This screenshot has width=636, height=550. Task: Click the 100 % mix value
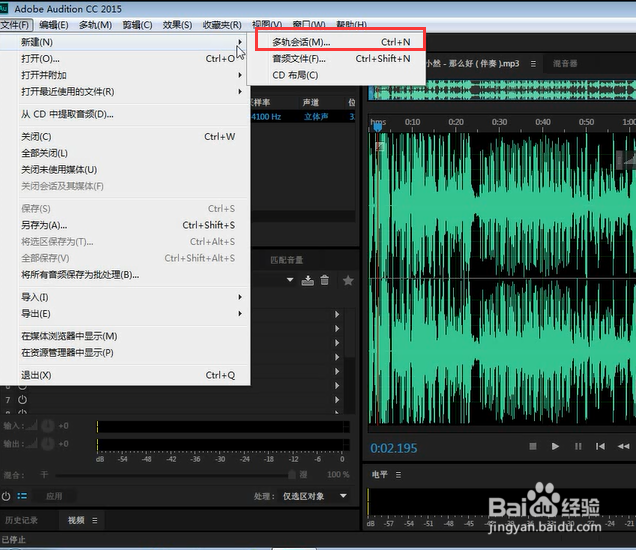pos(338,475)
